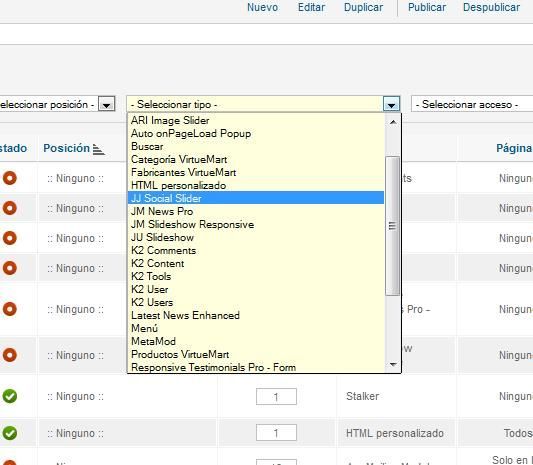Pick Latest News Enhanced option

coord(256,315)
